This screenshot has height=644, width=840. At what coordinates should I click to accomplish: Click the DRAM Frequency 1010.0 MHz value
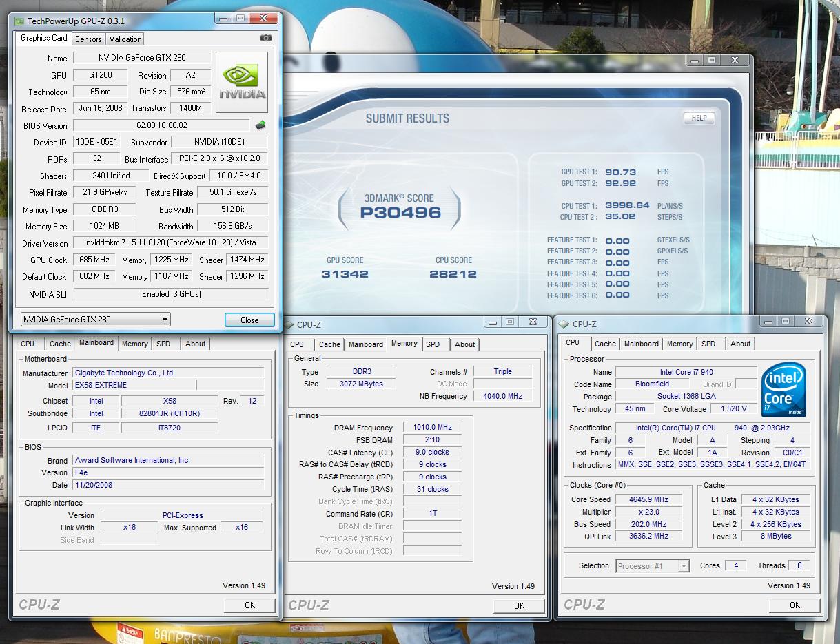click(x=432, y=428)
